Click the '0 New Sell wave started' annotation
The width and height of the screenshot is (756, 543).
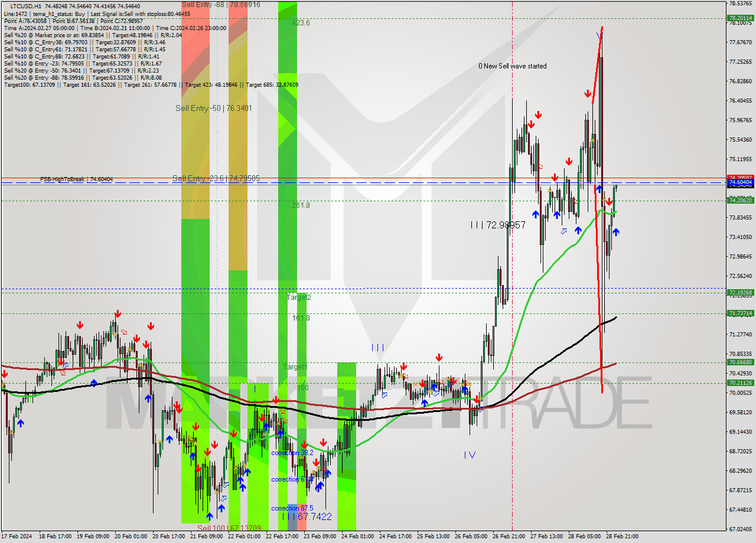click(x=513, y=66)
